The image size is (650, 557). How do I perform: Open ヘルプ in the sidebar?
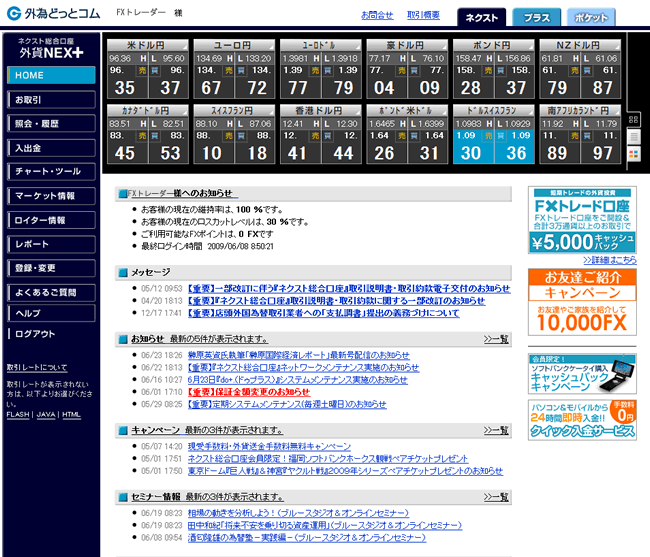51,313
